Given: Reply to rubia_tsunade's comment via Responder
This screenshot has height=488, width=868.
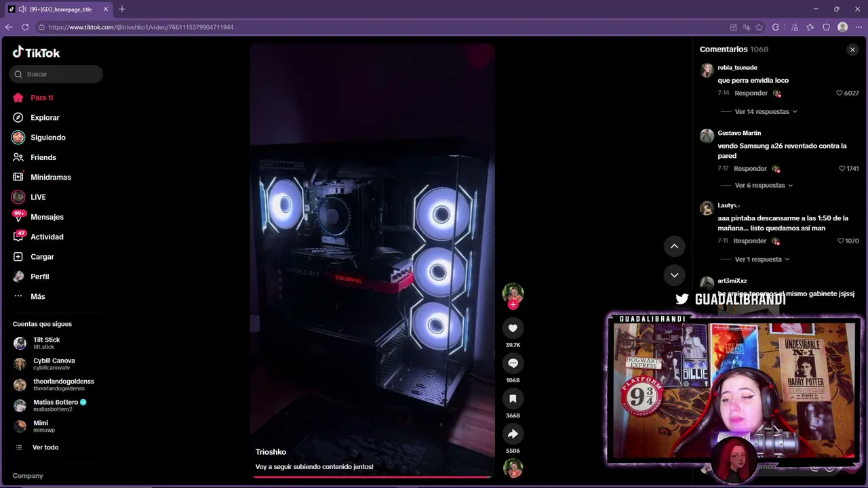Looking at the screenshot, I should [x=751, y=93].
